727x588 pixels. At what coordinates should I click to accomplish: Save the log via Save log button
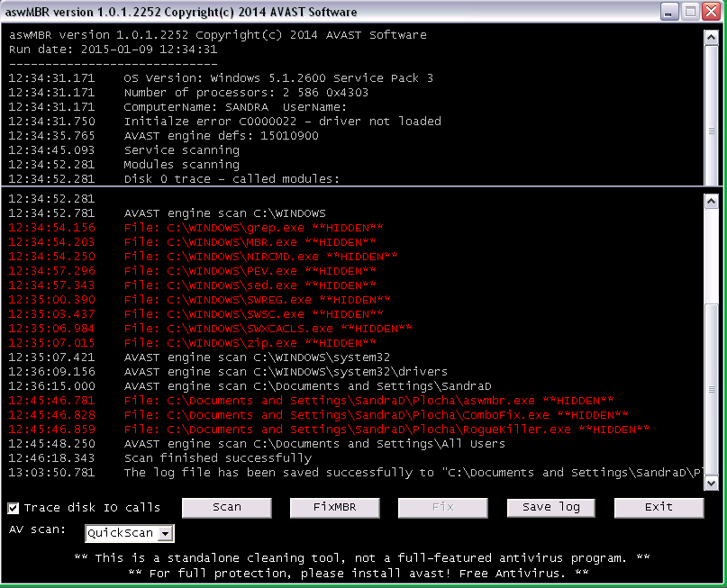[551, 507]
